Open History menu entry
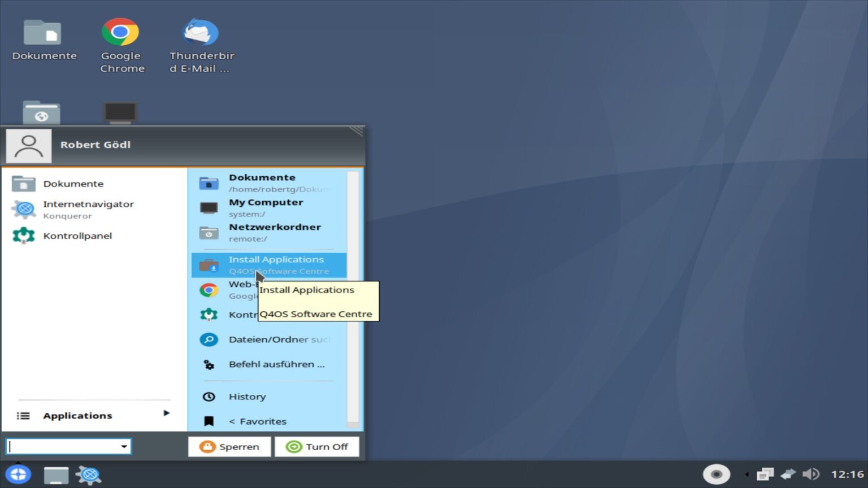This screenshot has width=868, height=488. 247,396
